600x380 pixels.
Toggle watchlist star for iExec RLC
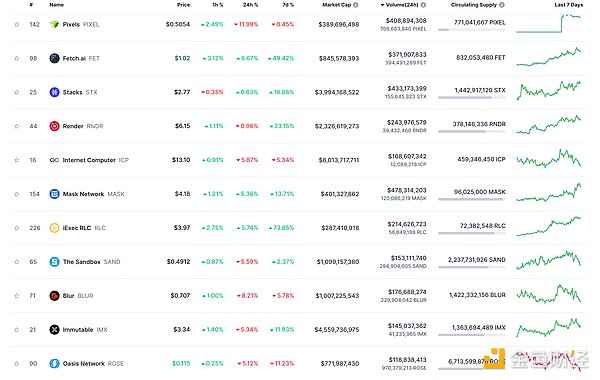(x=16, y=228)
